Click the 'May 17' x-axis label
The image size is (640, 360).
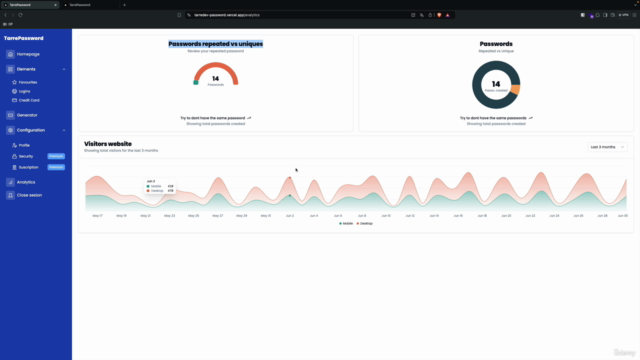(x=97, y=216)
